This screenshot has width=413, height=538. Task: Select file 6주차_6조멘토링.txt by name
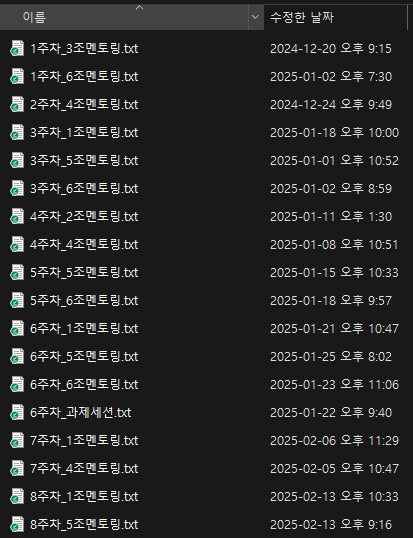pyautogui.click(x=84, y=384)
